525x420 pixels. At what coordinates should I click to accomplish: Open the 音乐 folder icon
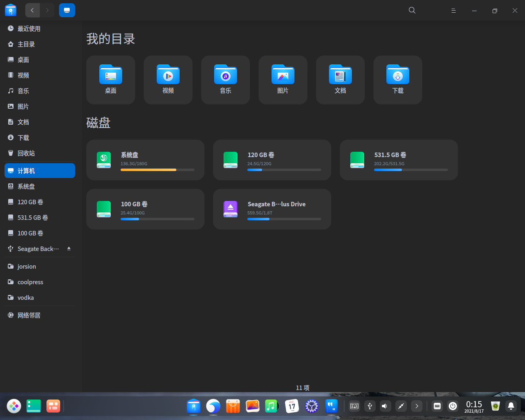click(x=226, y=75)
